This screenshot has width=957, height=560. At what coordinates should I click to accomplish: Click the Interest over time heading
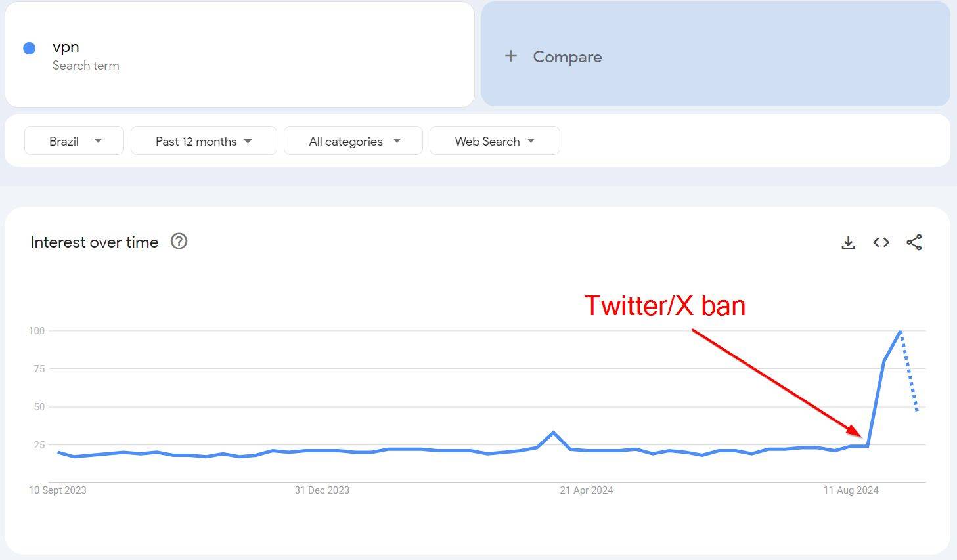95,242
